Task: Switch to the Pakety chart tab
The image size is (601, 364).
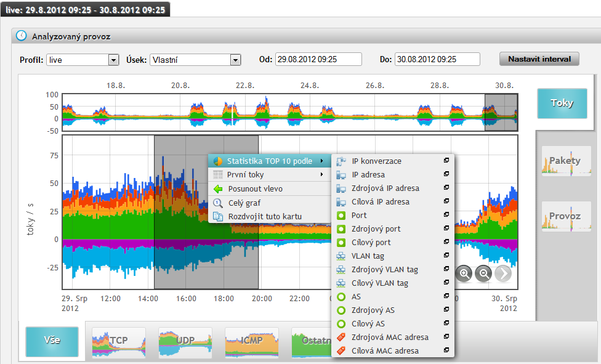Action: [566, 161]
